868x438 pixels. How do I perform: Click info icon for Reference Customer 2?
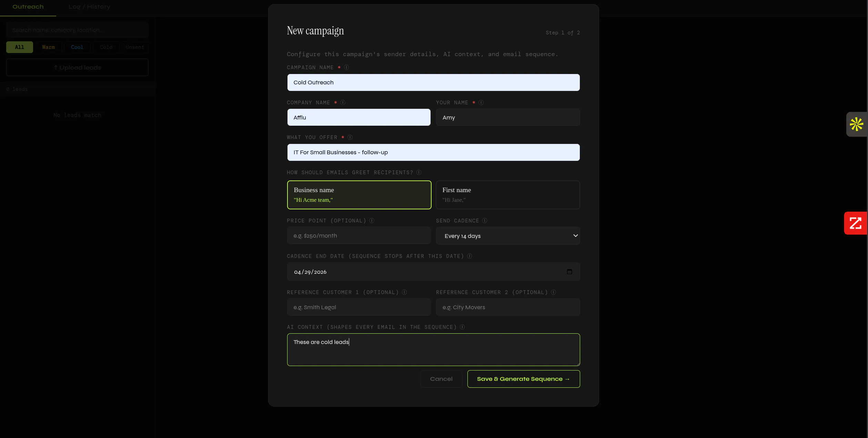553,292
